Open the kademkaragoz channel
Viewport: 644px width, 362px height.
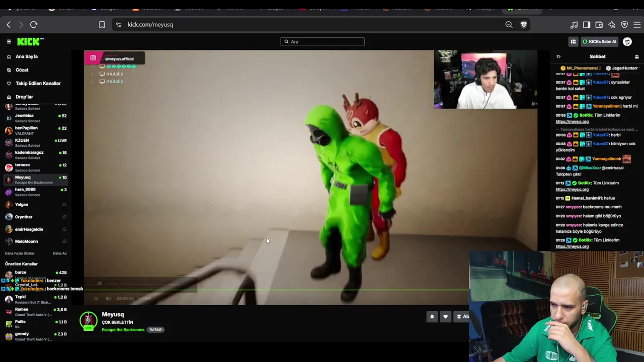point(35,155)
